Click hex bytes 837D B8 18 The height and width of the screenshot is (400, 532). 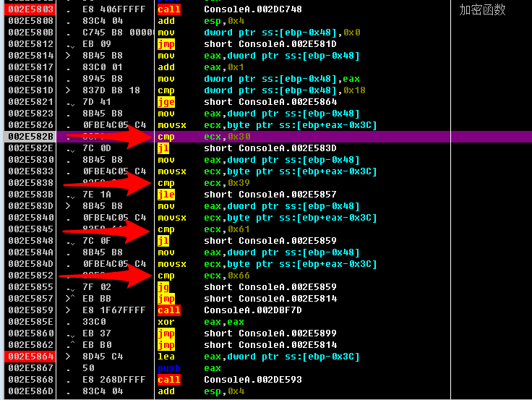(x=111, y=90)
